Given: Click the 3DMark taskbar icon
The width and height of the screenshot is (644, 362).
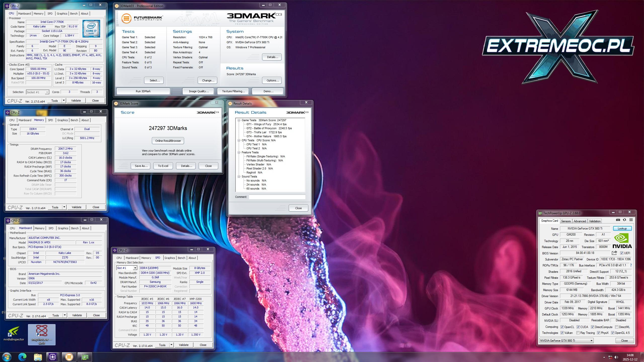Looking at the screenshot, I should (69, 357).
